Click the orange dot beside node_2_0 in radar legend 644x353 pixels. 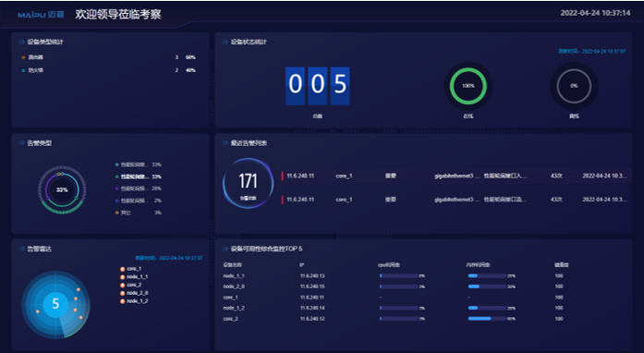click(x=122, y=294)
